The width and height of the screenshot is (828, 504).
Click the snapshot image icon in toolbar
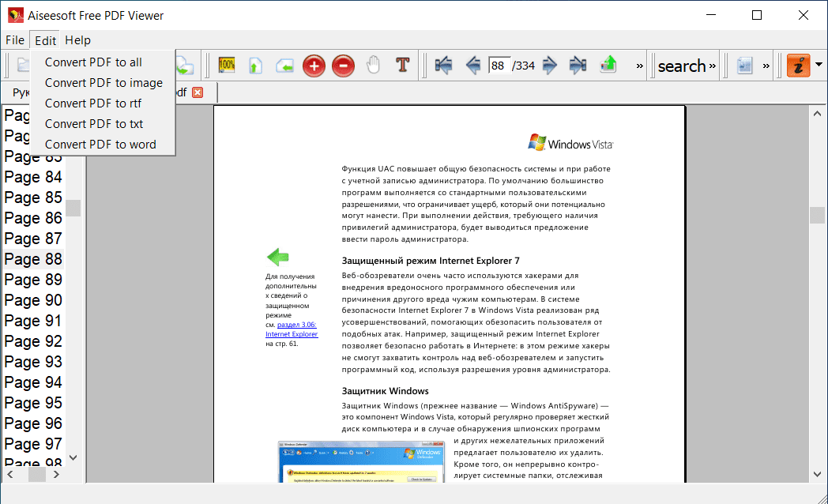[744, 66]
